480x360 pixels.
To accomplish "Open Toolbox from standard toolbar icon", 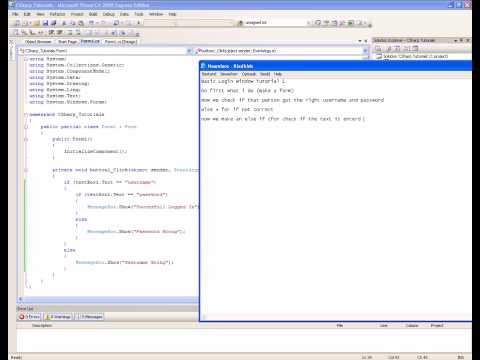I will tap(342, 23).
